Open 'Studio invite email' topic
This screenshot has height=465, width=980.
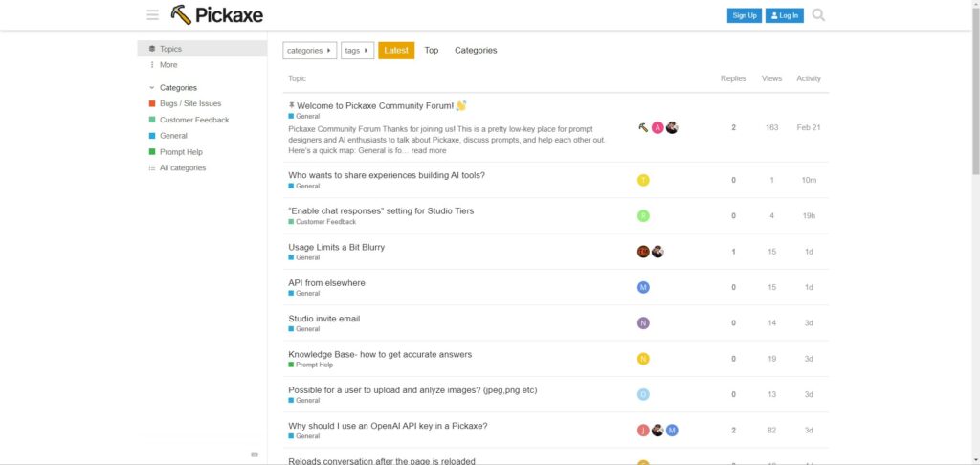[323, 318]
